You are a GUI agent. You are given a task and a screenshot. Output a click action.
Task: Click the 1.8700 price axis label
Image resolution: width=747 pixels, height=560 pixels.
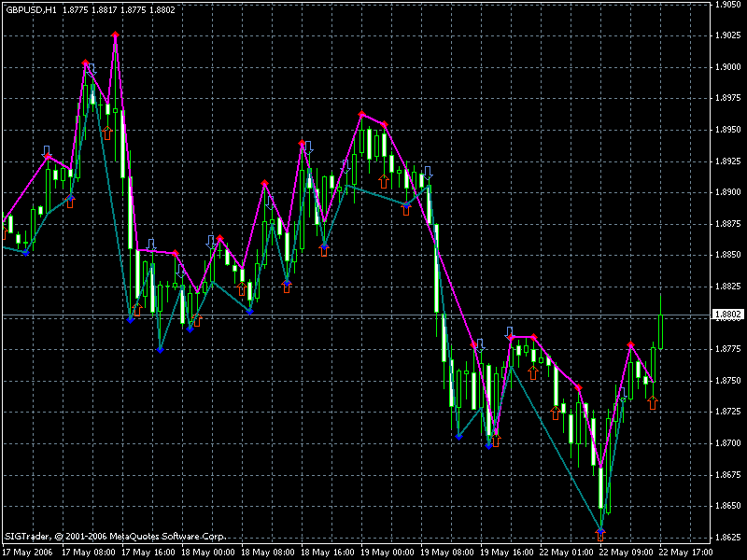pyautogui.click(x=728, y=442)
